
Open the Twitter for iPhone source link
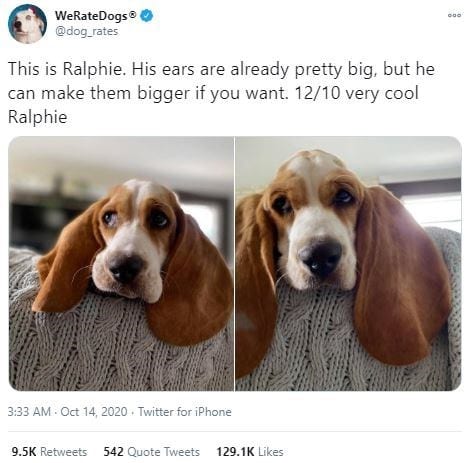[x=185, y=412]
